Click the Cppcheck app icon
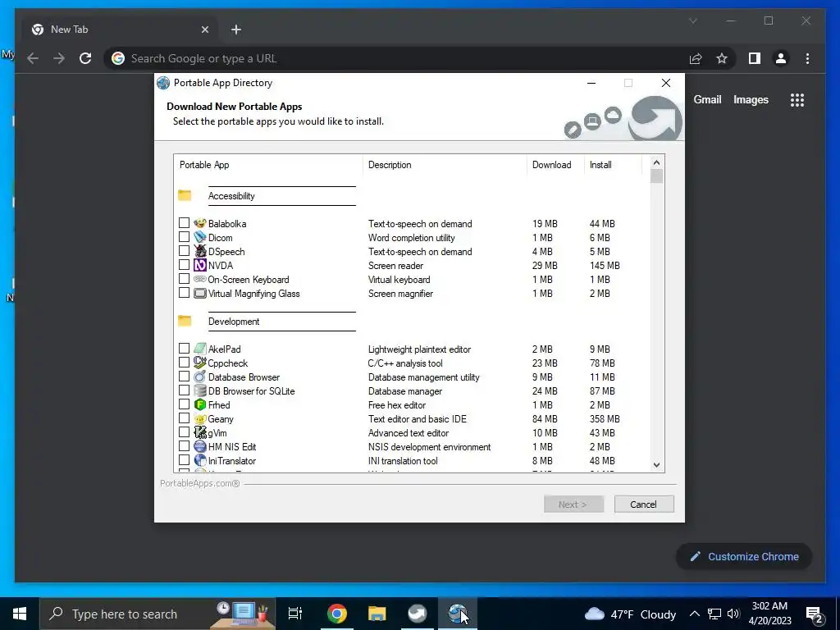This screenshot has height=630, width=840. tap(200, 363)
